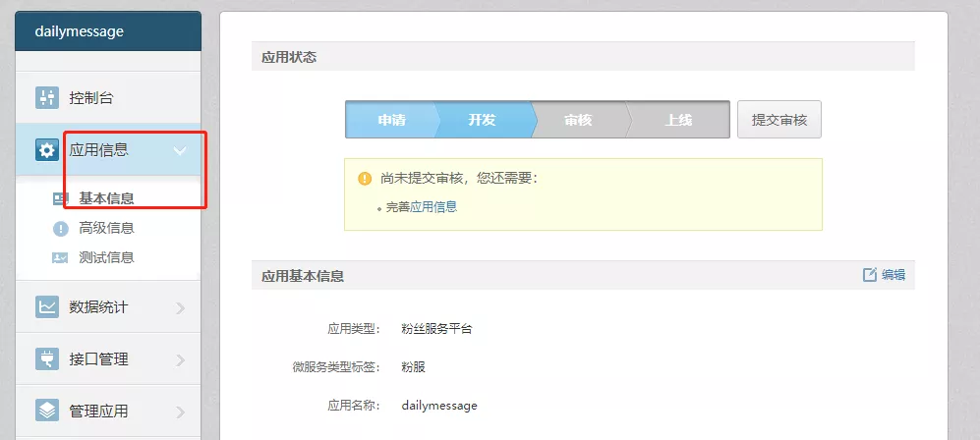Click the 高级信息 exclamation icon
Screen dimensions: 980x440
click(60, 229)
